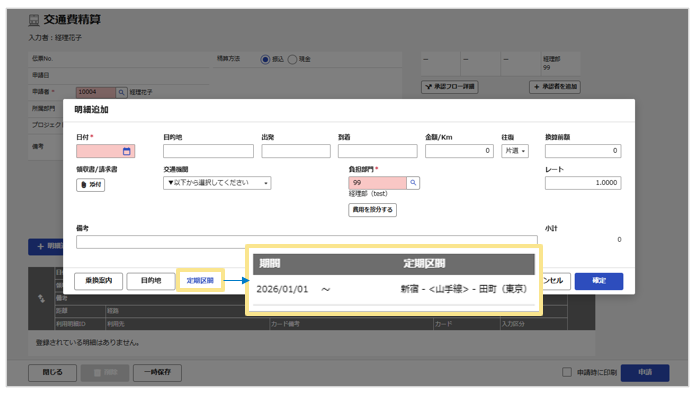Select the 振込 radio button

265,59
